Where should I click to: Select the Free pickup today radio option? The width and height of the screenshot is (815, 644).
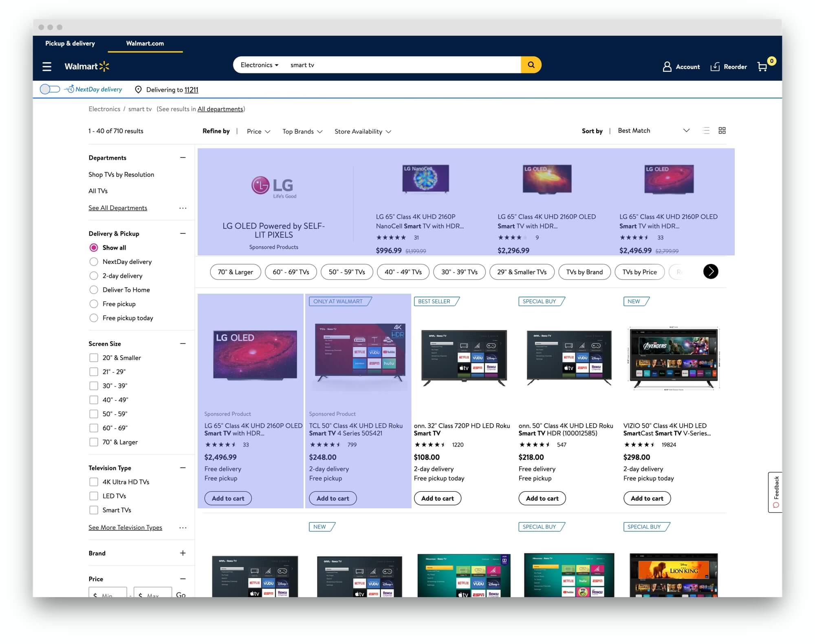(94, 318)
